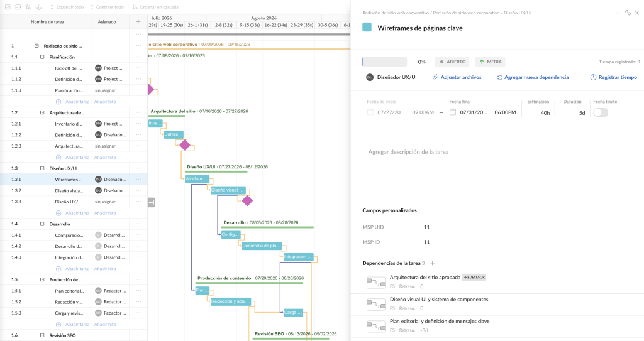Click the Arquitectura del sitio aprobada dependency icon
This screenshot has height=341, width=644.
(x=376, y=283)
